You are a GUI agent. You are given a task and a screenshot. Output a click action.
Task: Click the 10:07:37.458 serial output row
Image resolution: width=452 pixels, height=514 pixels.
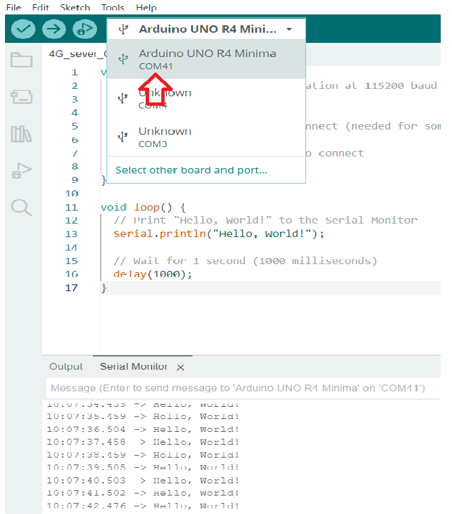coord(143,442)
